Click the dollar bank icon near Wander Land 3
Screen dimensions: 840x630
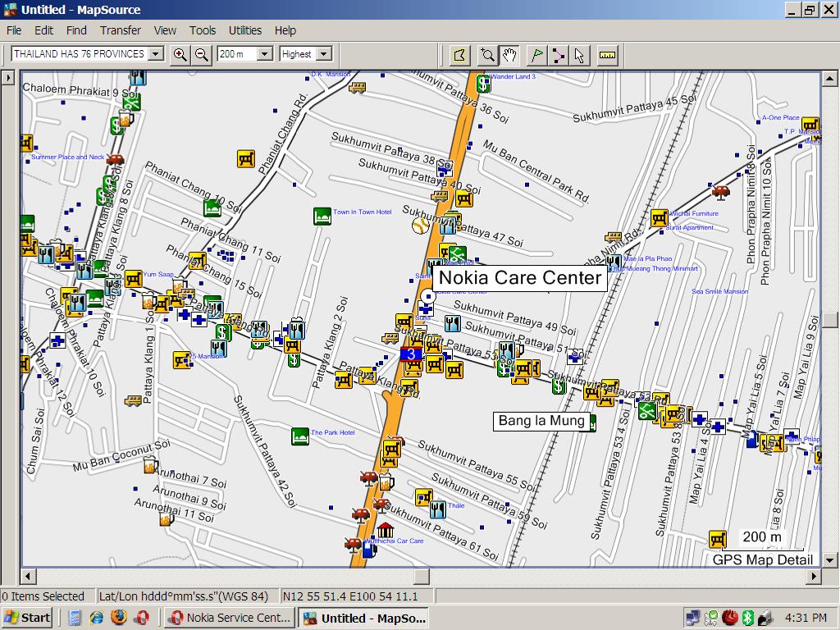484,84
